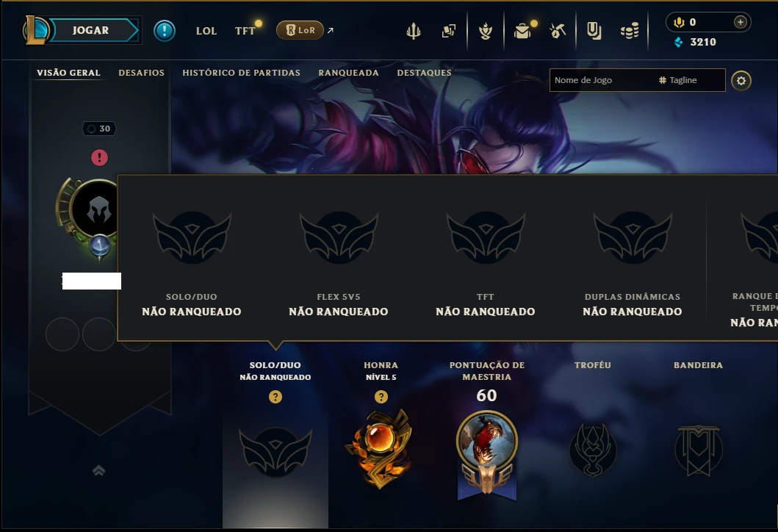This screenshot has width=778, height=532.
Task: Open the blue exclamation notification icon
Action: (165, 31)
